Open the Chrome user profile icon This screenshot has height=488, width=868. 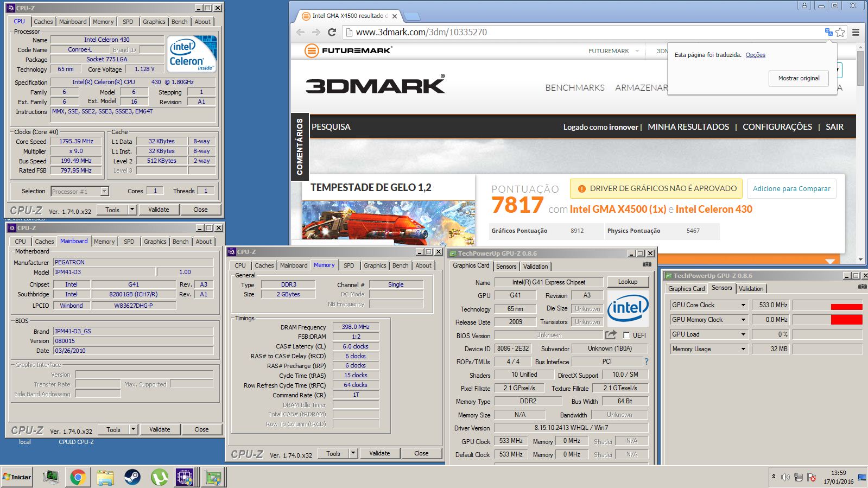point(804,5)
